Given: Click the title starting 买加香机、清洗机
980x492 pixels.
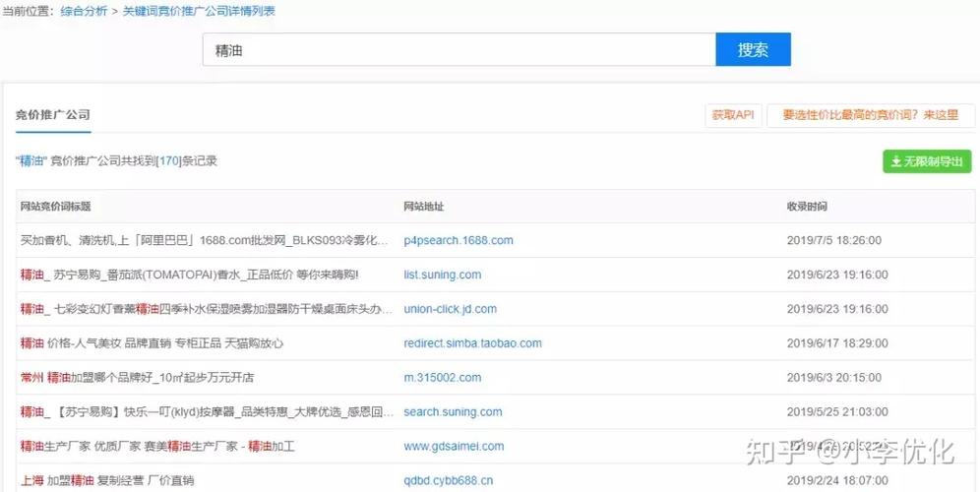Looking at the screenshot, I should [205, 241].
